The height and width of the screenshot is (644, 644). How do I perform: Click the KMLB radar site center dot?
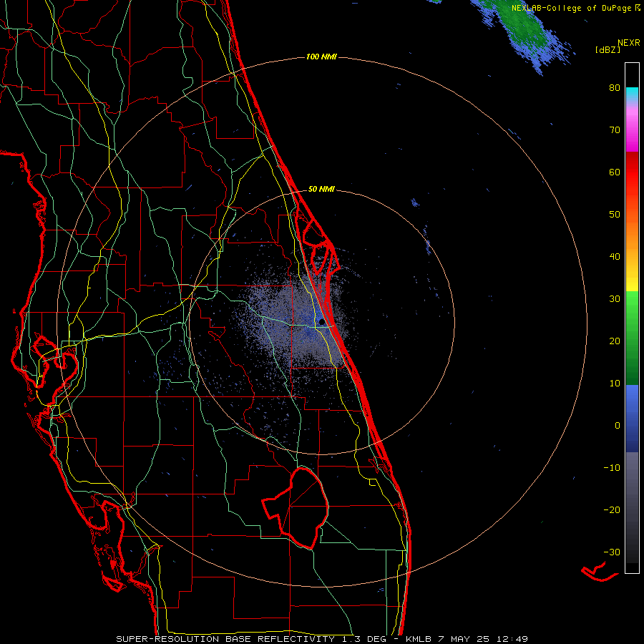321,322
